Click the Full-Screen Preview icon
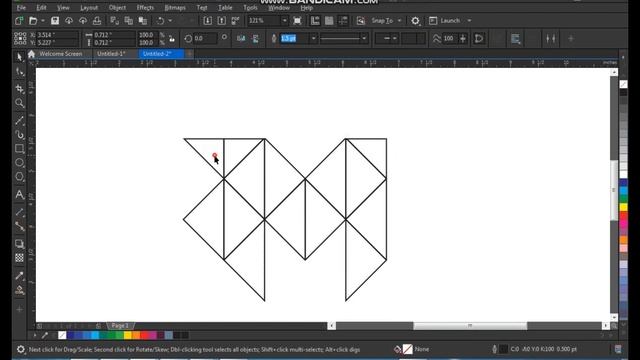Screen dimensions: 640x360 [297, 20]
